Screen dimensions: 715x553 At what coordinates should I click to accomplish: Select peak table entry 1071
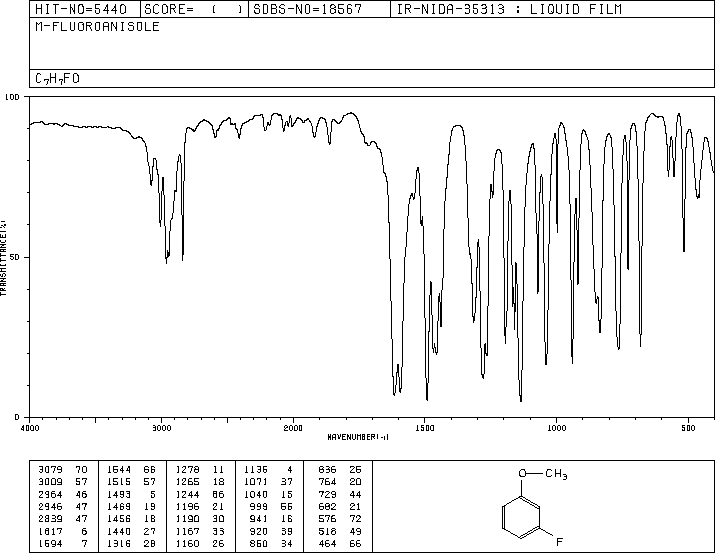pos(268,481)
